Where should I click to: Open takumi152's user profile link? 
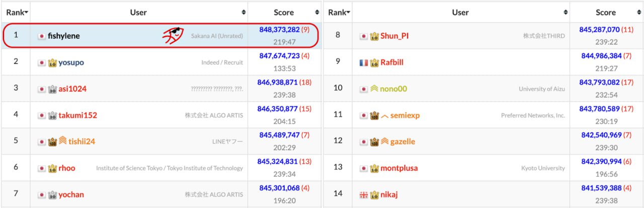click(77, 115)
